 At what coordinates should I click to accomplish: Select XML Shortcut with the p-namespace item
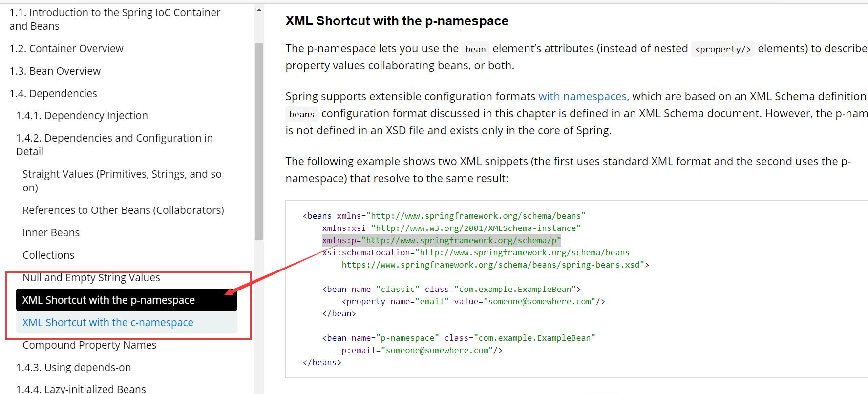127,300
